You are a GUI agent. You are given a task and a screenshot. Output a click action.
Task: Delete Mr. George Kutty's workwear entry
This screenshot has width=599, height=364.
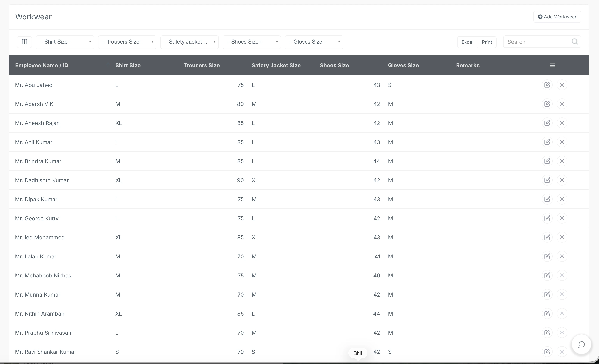(x=562, y=218)
